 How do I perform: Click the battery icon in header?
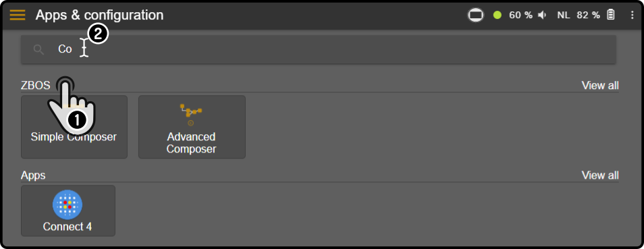pyautogui.click(x=611, y=15)
